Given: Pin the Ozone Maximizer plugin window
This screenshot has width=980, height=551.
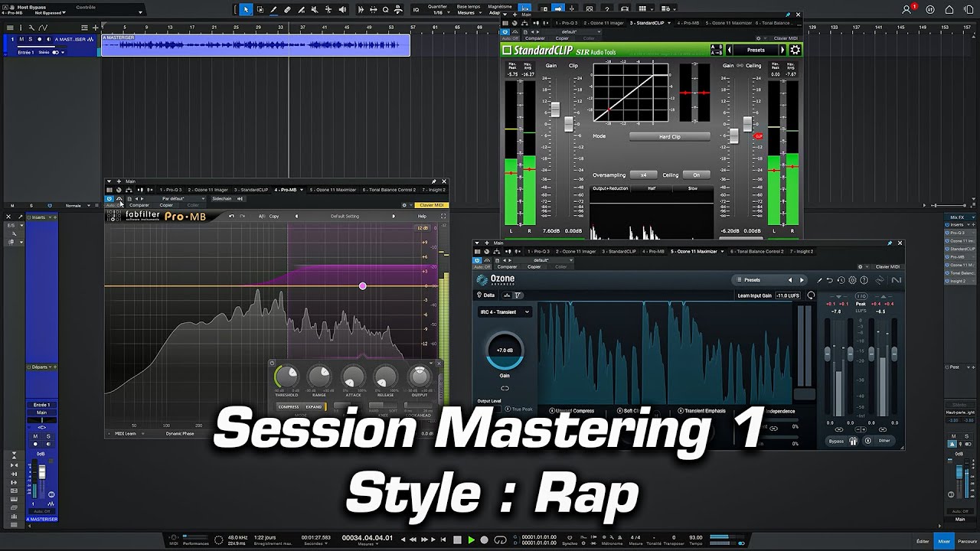Looking at the screenshot, I should [x=890, y=243].
